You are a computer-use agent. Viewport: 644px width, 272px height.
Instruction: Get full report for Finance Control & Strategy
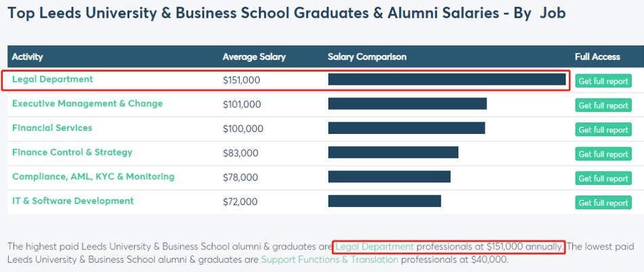coord(603,154)
